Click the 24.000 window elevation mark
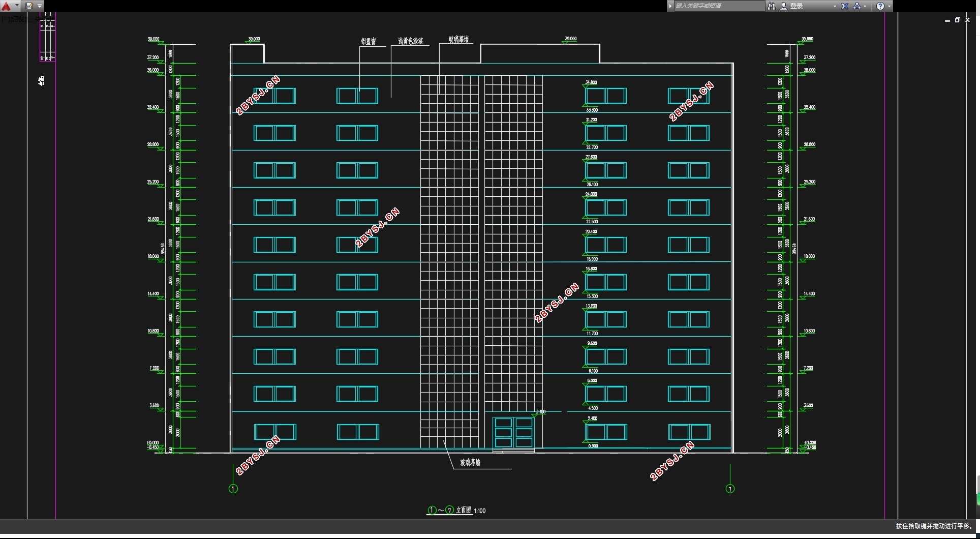Viewport: 980px width, 539px height. point(591,194)
